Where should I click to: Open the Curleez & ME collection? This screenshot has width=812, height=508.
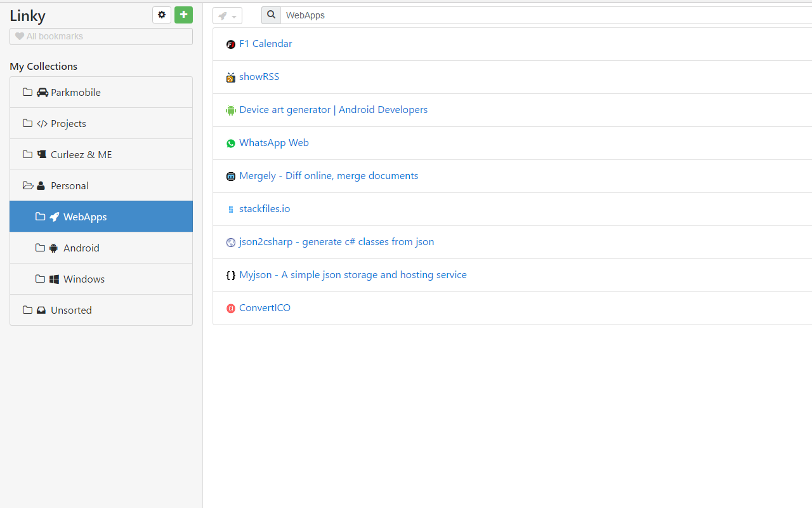tap(101, 154)
